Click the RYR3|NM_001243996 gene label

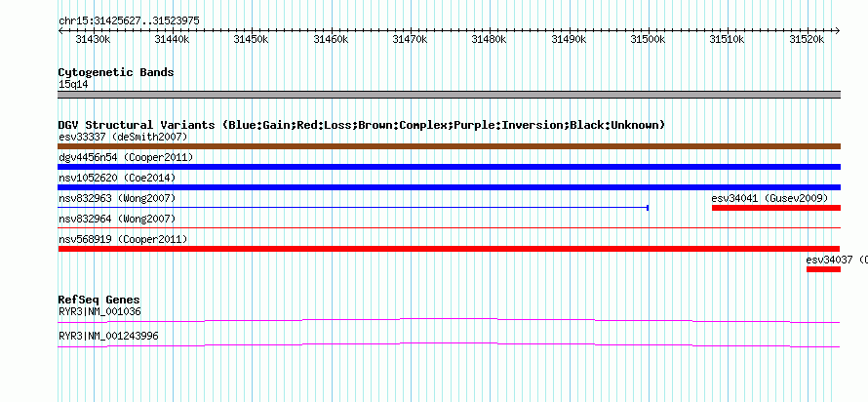108,336
